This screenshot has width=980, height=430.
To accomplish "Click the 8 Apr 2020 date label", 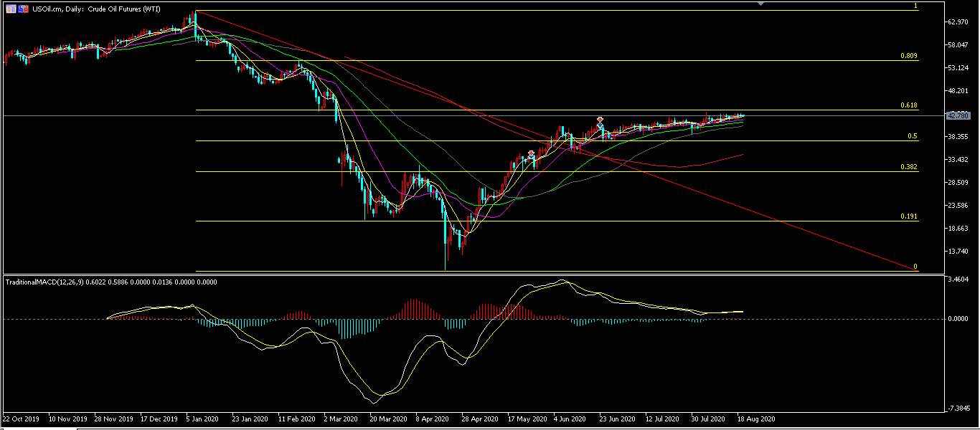I will click(x=433, y=419).
